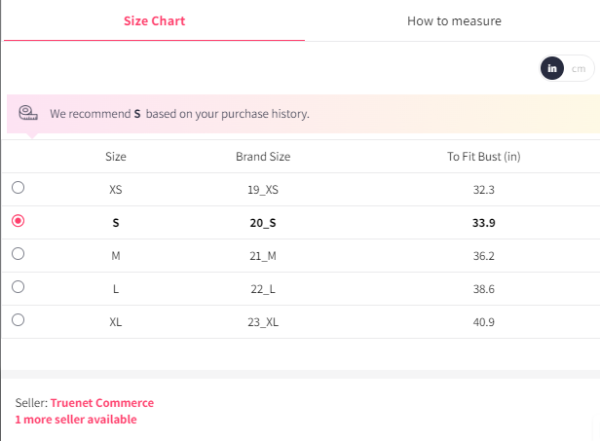Open the Size Chart tab
Image resolution: width=600 pixels, height=441 pixels.
pyautogui.click(x=154, y=21)
